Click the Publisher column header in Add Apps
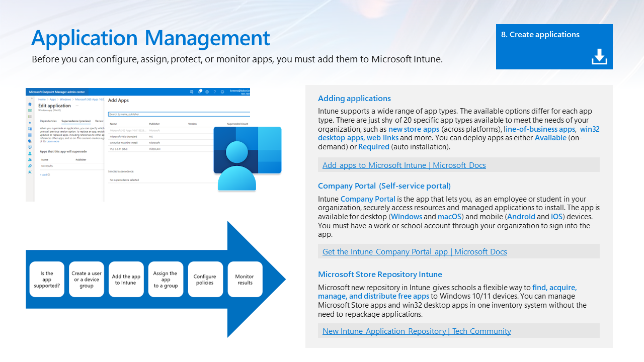This screenshot has width=644, height=362. [154, 124]
